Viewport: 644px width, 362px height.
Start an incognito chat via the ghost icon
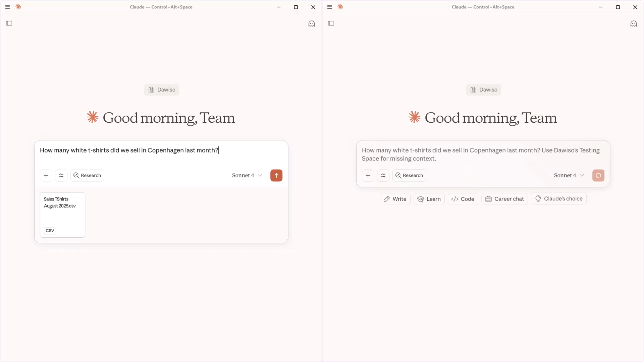pyautogui.click(x=312, y=24)
